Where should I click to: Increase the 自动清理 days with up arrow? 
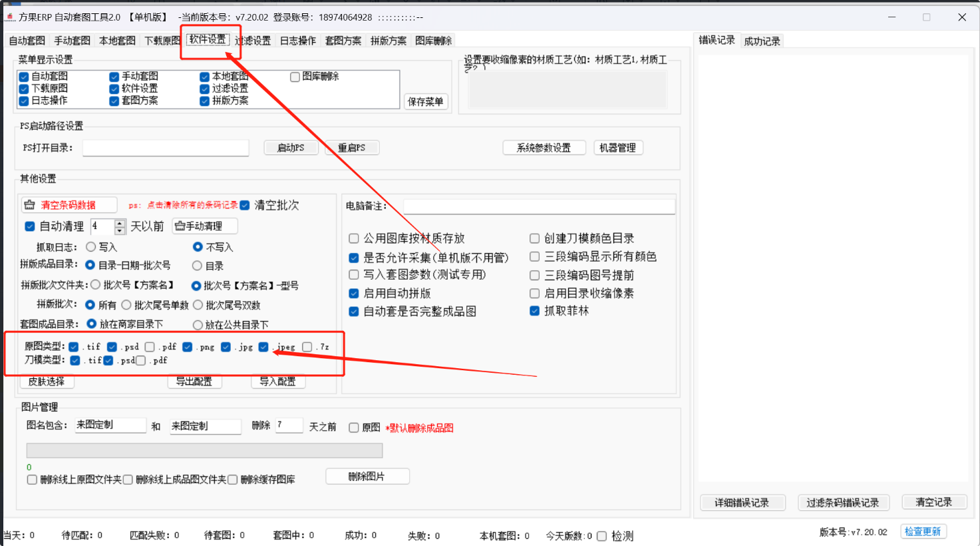pyautogui.click(x=120, y=223)
